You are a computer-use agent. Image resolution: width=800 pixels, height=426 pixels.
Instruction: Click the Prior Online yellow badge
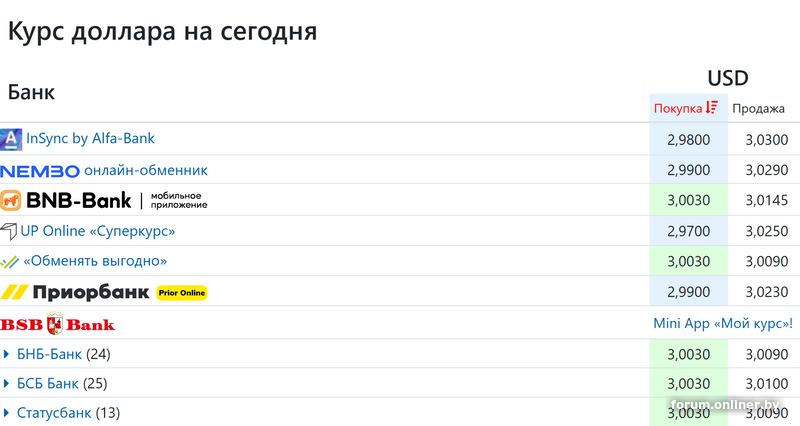pyautogui.click(x=181, y=293)
